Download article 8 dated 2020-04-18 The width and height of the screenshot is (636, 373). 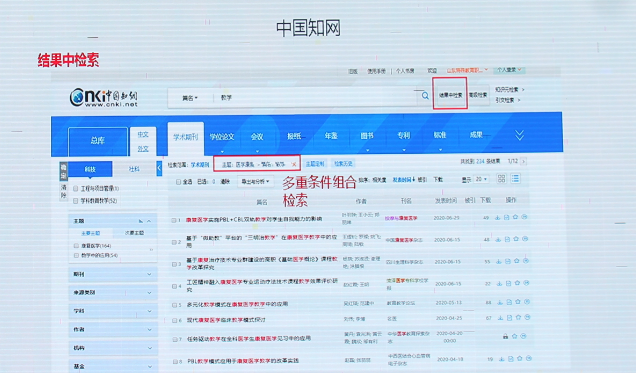(502, 359)
